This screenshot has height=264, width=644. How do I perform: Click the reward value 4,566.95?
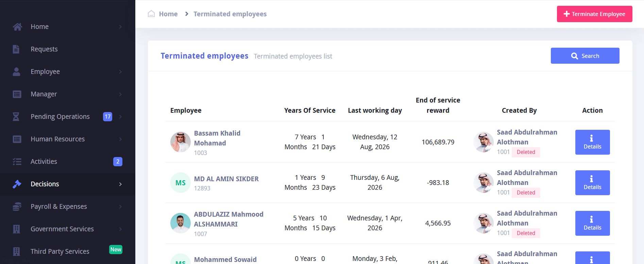pyautogui.click(x=438, y=223)
